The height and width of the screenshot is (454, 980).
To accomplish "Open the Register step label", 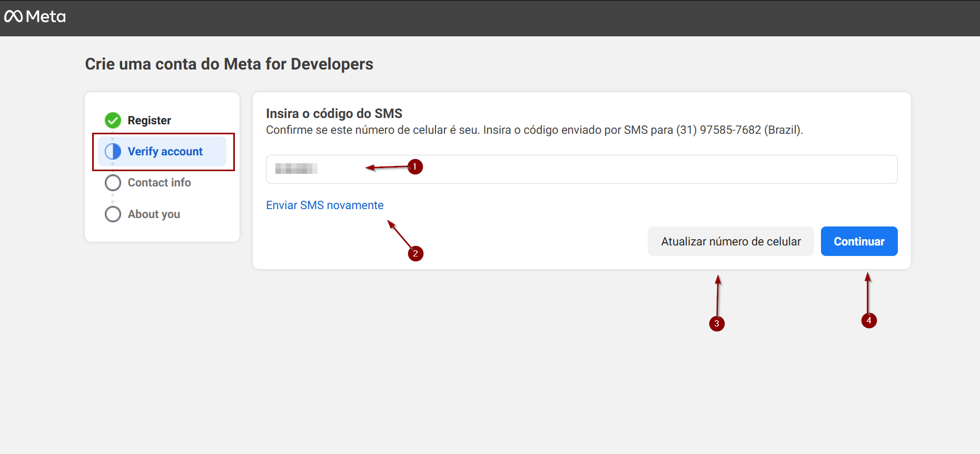I will [x=149, y=121].
